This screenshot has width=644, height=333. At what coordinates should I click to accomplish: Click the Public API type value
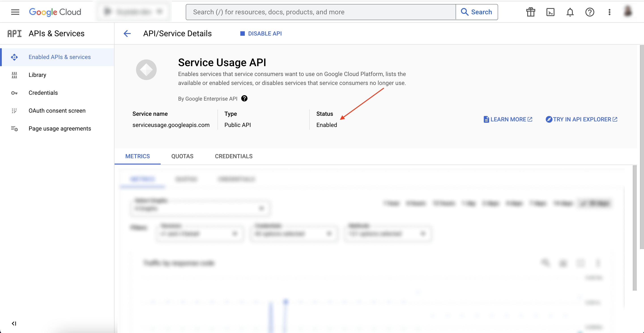click(x=237, y=125)
